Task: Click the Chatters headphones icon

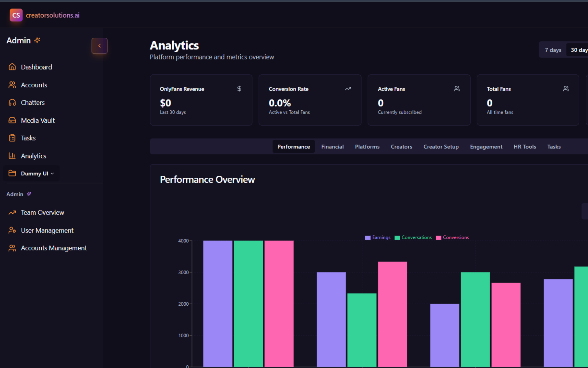Action: coord(12,102)
